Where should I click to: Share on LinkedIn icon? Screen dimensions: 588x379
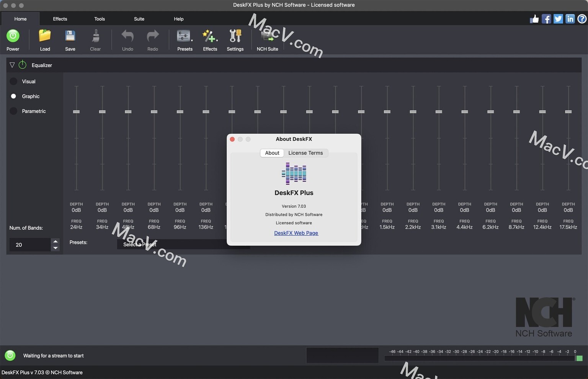click(570, 19)
